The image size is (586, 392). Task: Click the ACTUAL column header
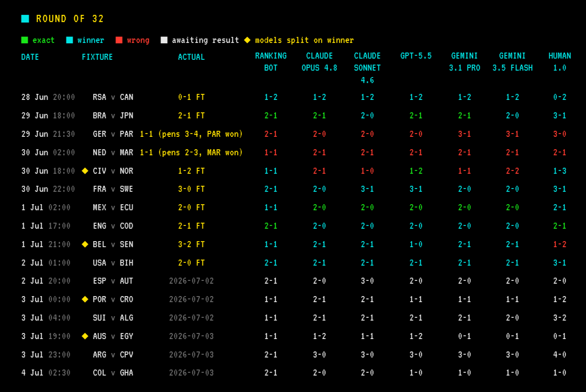[191, 57]
